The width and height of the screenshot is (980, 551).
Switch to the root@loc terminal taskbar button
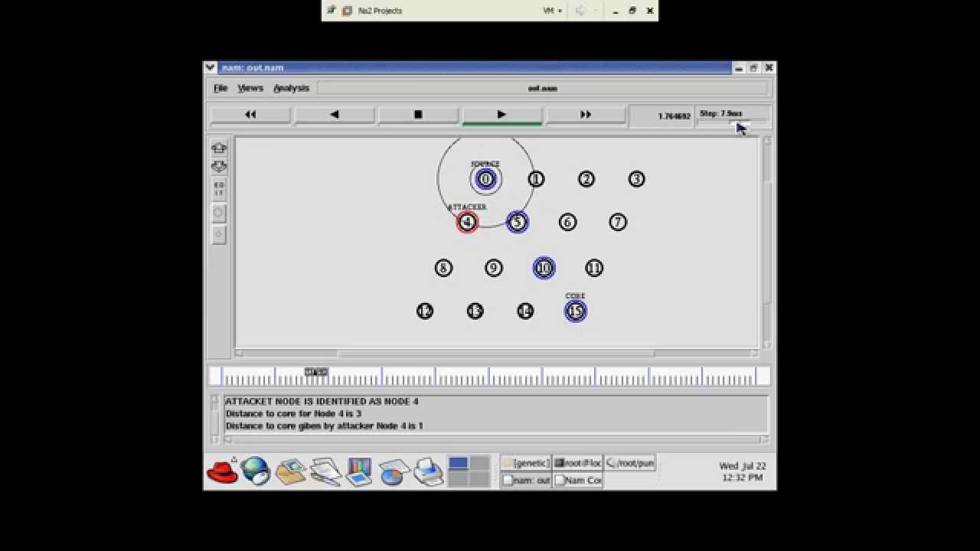coord(577,463)
